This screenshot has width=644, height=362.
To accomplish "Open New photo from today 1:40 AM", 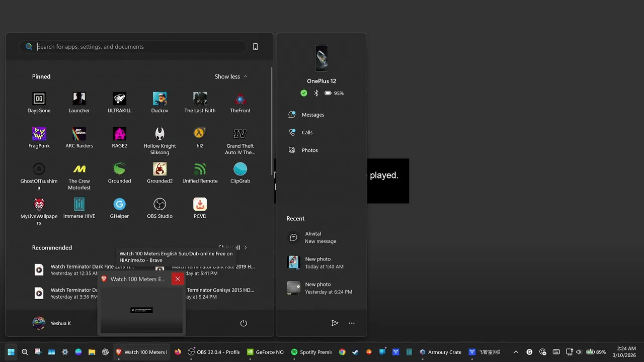I will click(x=321, y=263).
